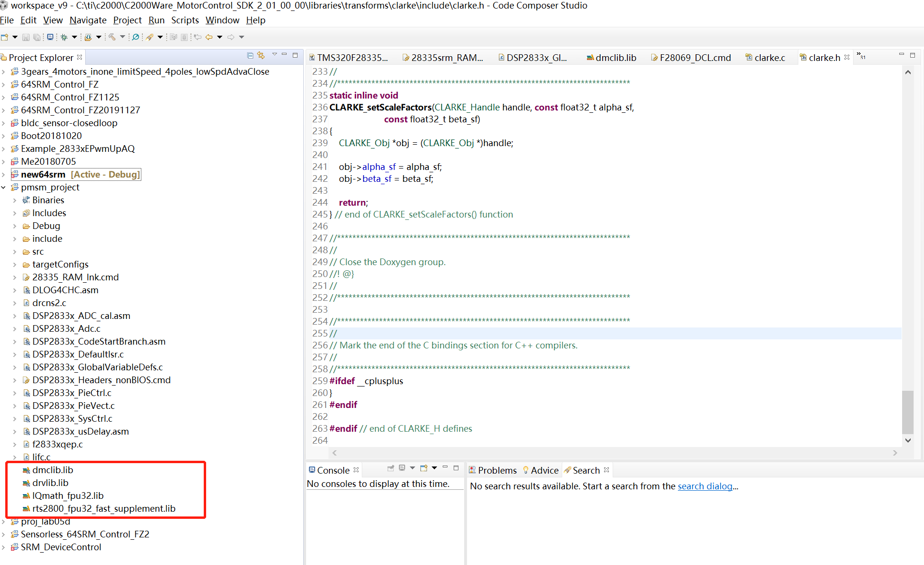Click the Forward navigation arrow

pyautogui.click(x=231, y=37)
